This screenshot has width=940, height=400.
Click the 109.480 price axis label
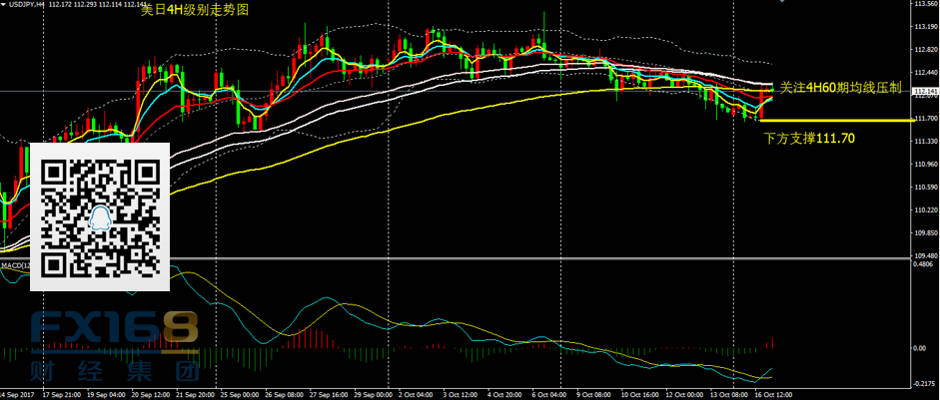pyautogui.click(x=924, y=256)
